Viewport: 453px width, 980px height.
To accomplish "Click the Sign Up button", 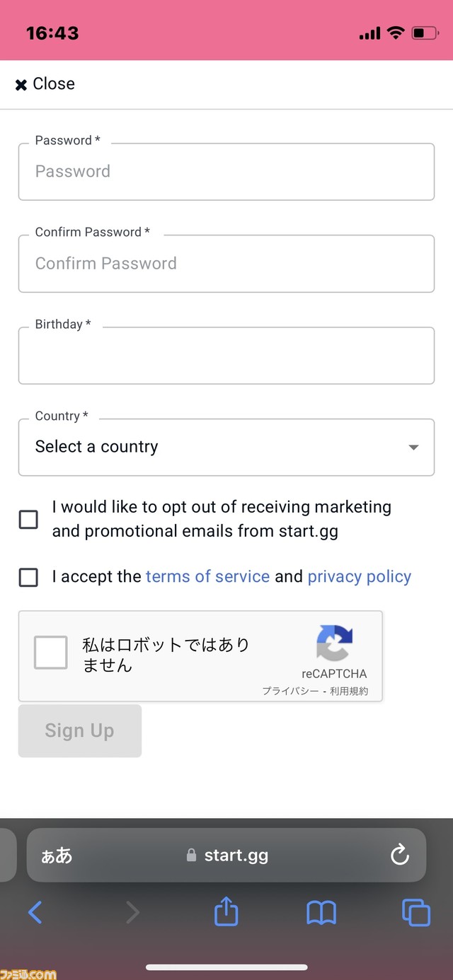I will point(80,730).
